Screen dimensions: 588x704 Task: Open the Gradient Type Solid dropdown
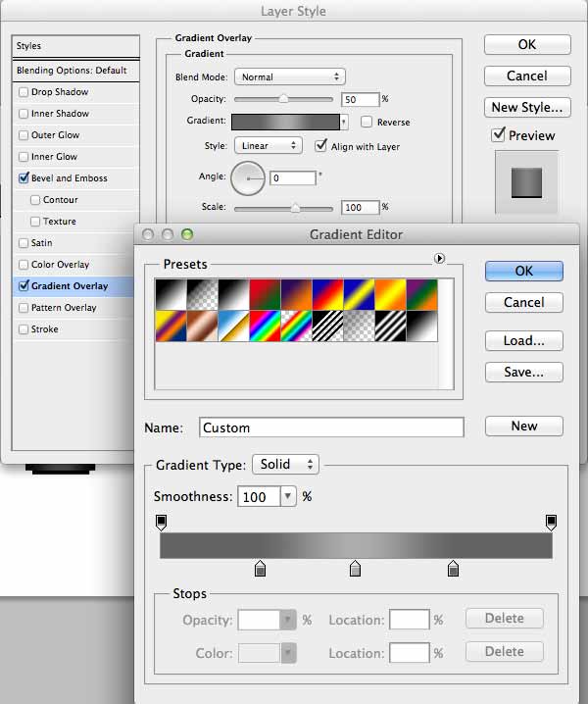tap(286, 464)
